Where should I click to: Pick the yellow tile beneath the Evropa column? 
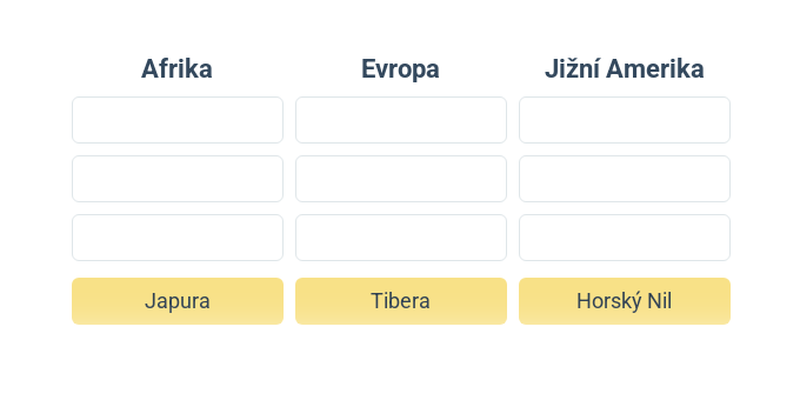pyautogui.click(x=401, y=301)
